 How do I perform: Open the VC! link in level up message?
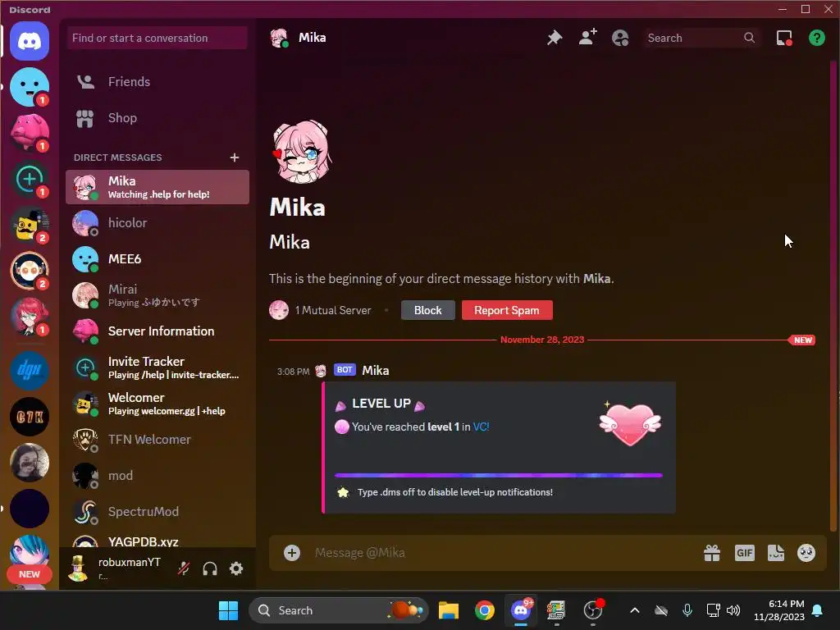tap(481, 427)
